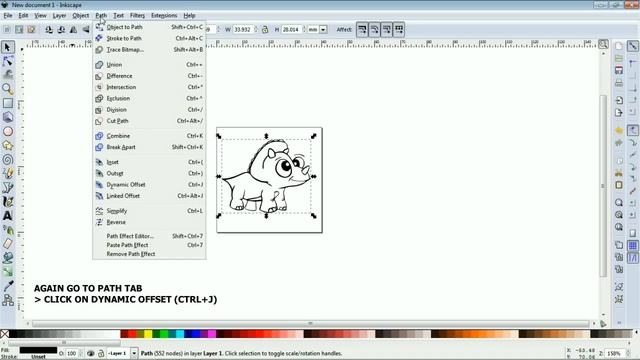Choose Dynamic Offset from Path menu
The height and width of the screenshot is (360, 640).
point(149,184)
